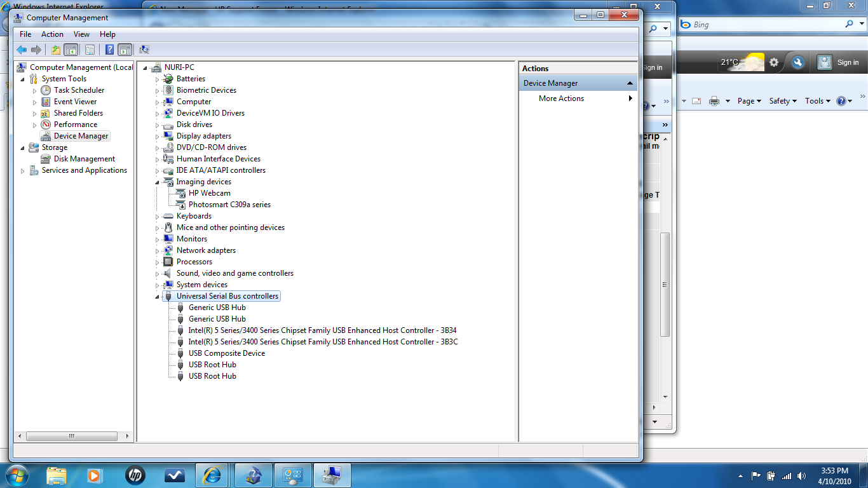Expand the Services and Applications node
The height and width of the screenshot is (488, 868).
click(x=23, y=170)
